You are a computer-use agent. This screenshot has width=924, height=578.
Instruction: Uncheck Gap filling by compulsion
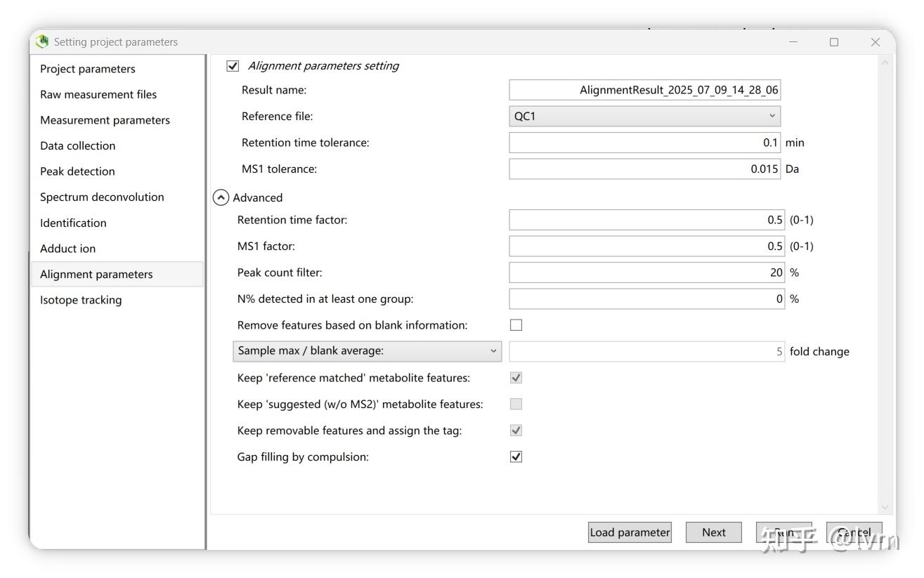(516, 457)
